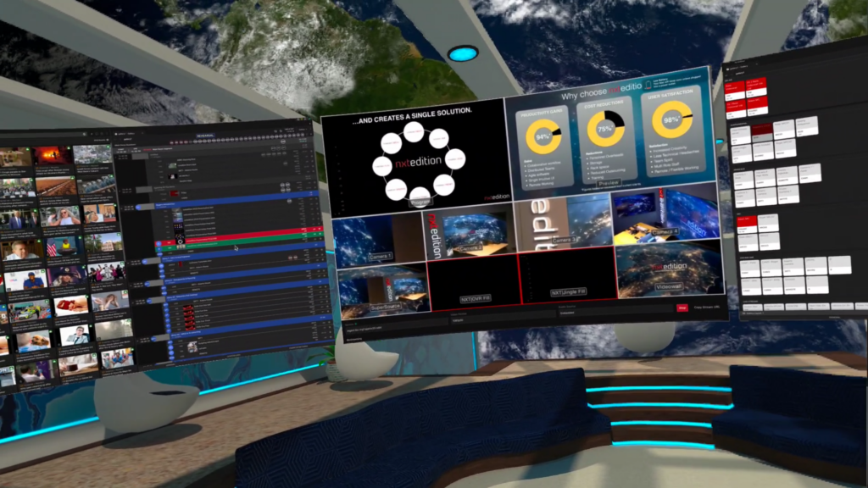The width and height of the screenshot is (868, 488).
Task: Click the search icon above the media thumbnails
Action: pos(84,134)
